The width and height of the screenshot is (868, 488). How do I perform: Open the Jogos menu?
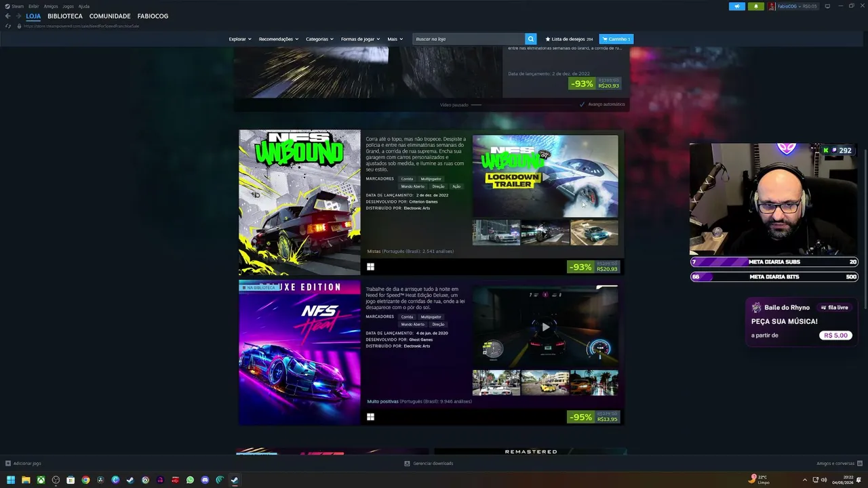click(x=68, y=6)
